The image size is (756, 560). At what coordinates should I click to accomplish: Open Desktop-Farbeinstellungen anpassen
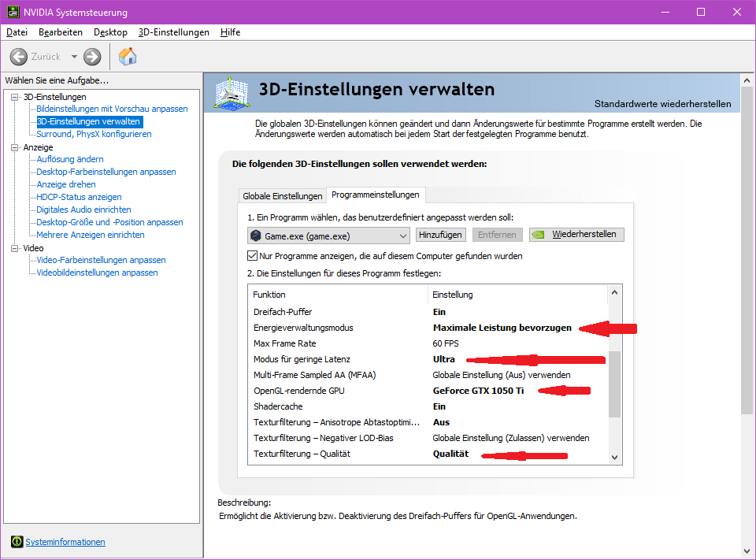[106, 172]
